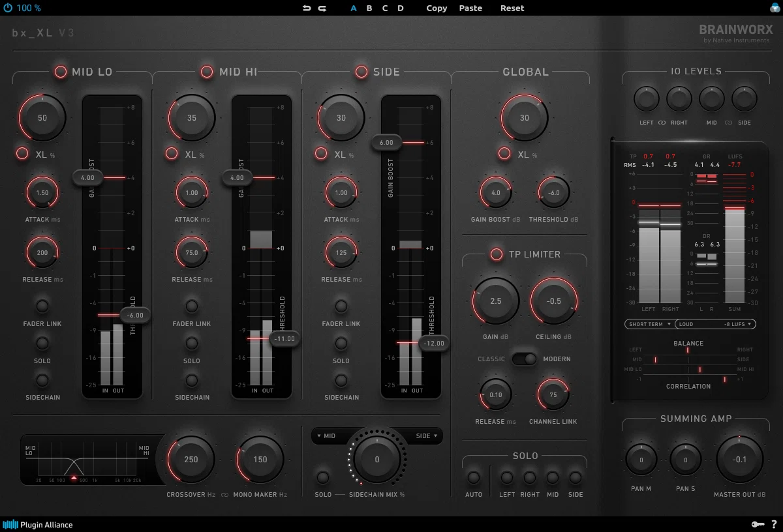Click the crossover frequency graph display
783x532 pixels.
click(87, 460)
